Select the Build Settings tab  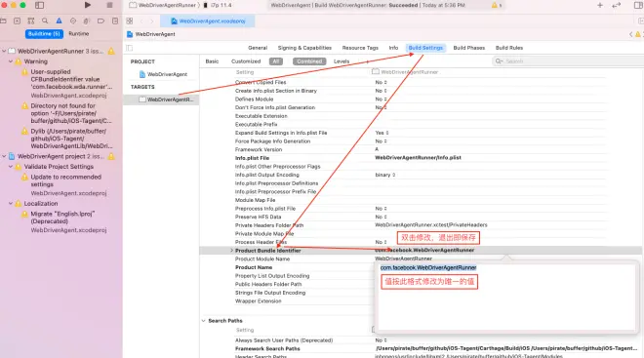coord(425,48)
